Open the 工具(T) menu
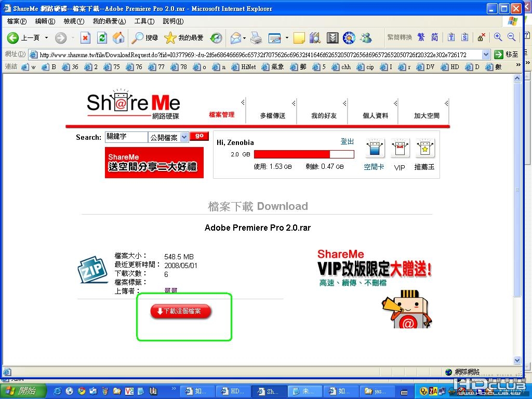 (x=144, y=21)
